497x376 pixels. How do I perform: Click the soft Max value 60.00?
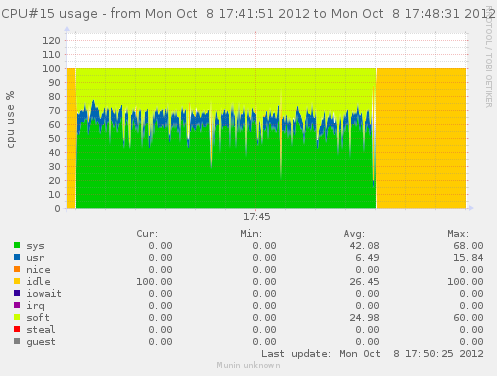tap(468, 318)
